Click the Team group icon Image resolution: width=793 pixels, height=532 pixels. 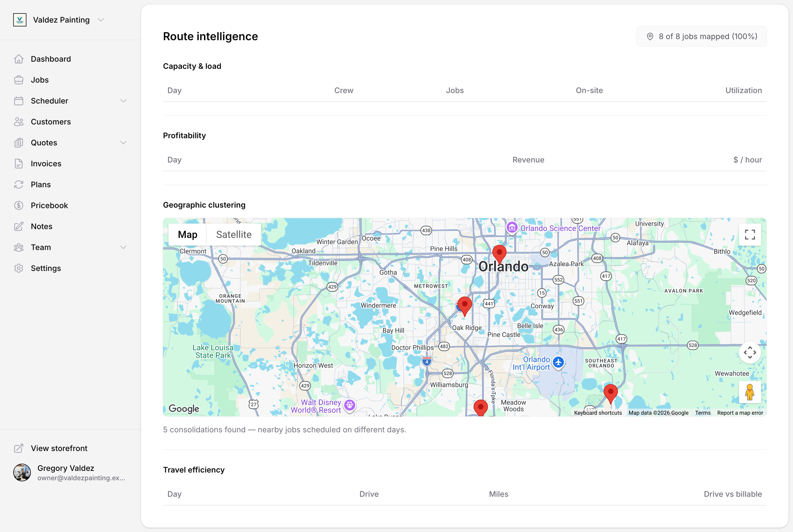point(19,247)
